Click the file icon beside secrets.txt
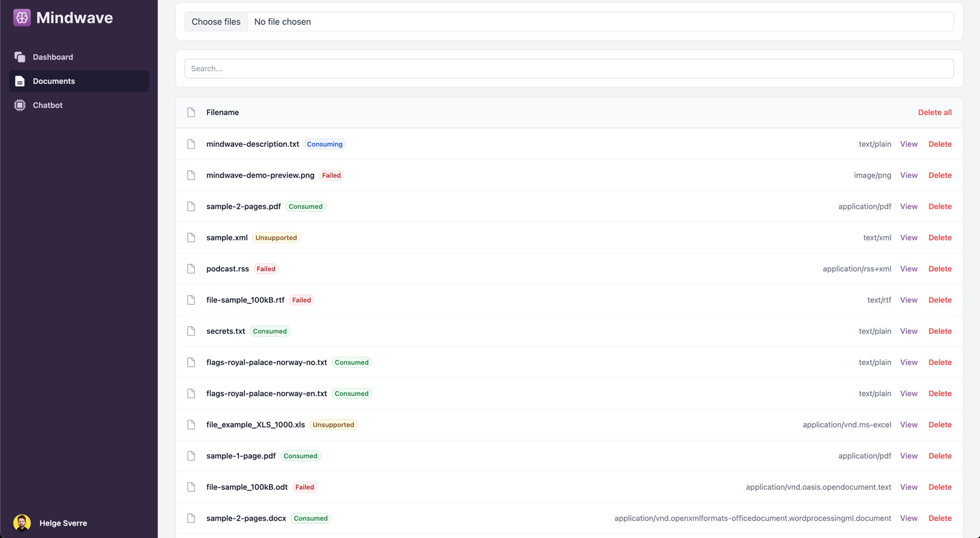The width and height of the screenshot is (980, 538). coord(191,331)
